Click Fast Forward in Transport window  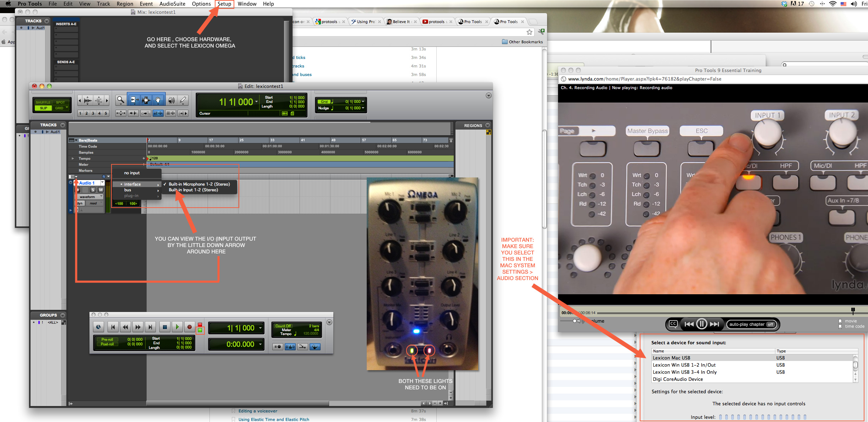pos(138,327)
